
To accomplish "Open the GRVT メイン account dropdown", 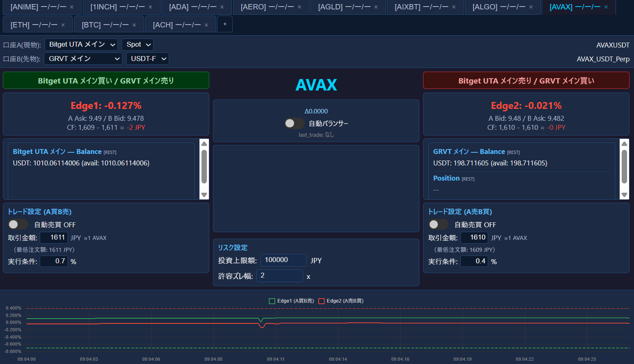I will (83, 59).
